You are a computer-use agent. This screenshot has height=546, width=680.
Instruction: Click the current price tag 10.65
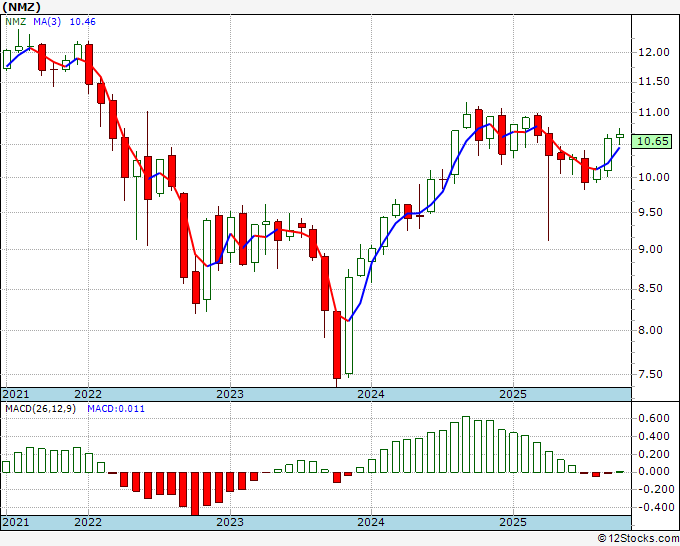coord(653,141)
